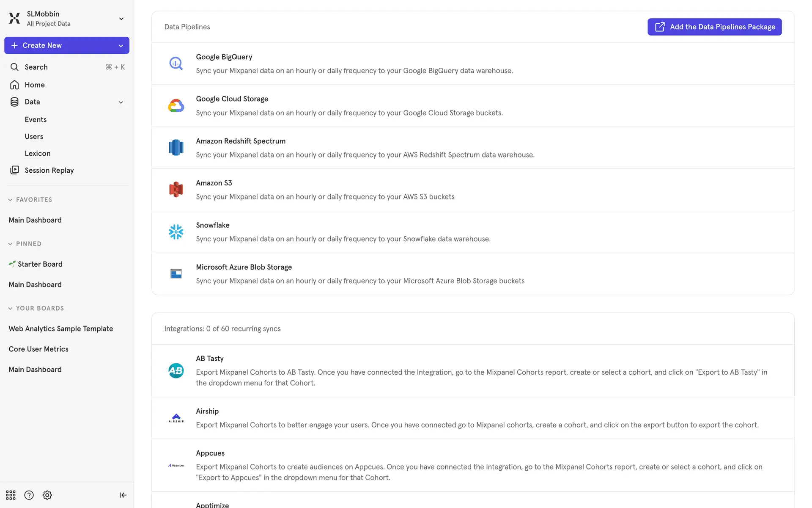Open Web Analytics Sample Template board
The height and width of the screenshot is (508, 812).
(61, 329)
